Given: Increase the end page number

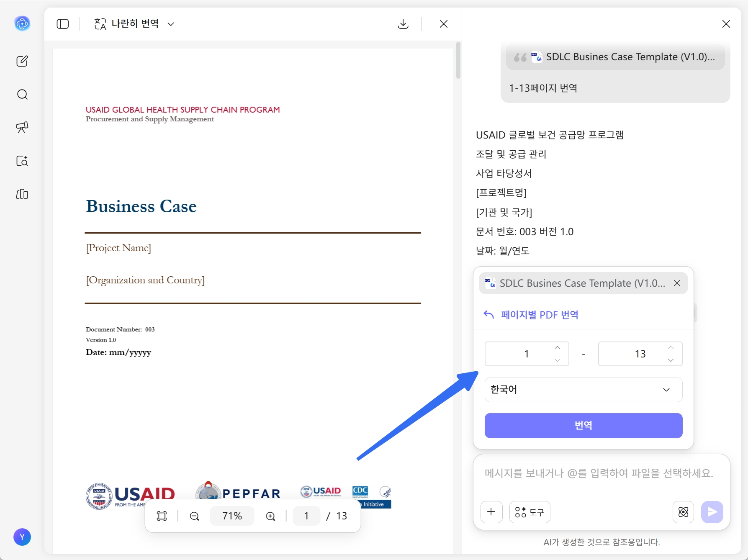Looking at the screenshot, I should (x=671, y=348).
